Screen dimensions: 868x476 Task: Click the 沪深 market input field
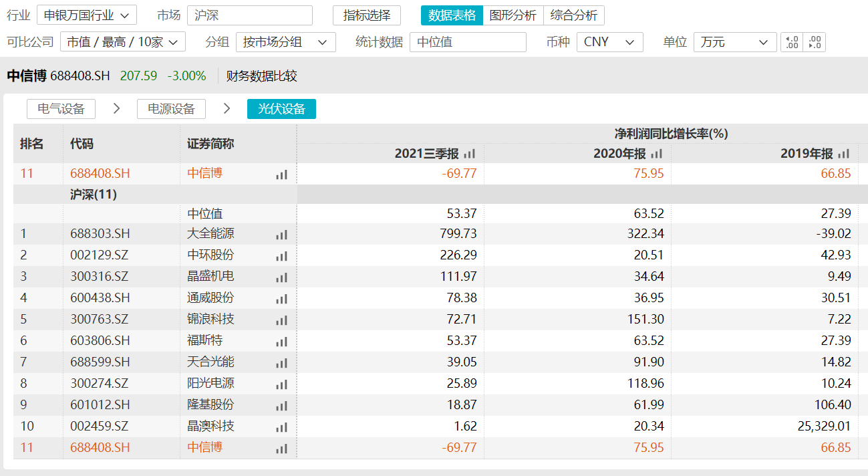tap(249, 15)
